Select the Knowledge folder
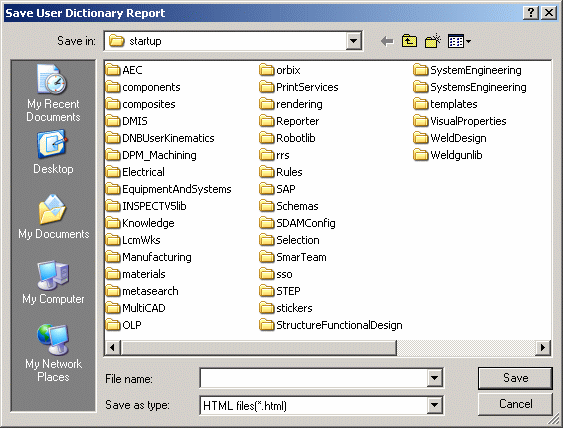 coord(140,223)
